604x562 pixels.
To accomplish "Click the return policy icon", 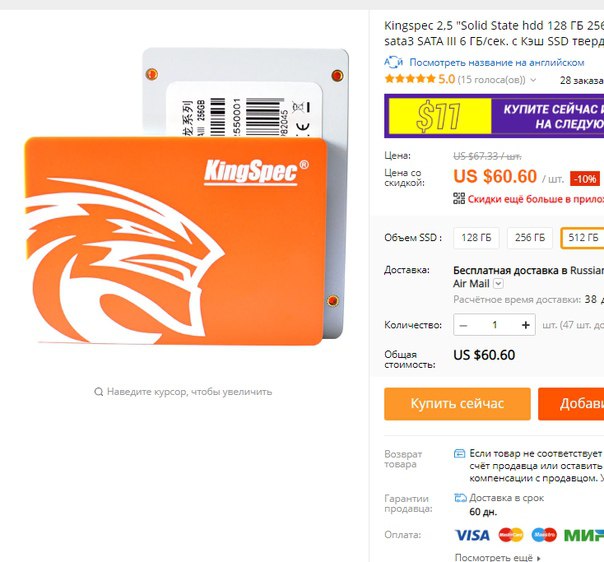I will coord(459,453).
